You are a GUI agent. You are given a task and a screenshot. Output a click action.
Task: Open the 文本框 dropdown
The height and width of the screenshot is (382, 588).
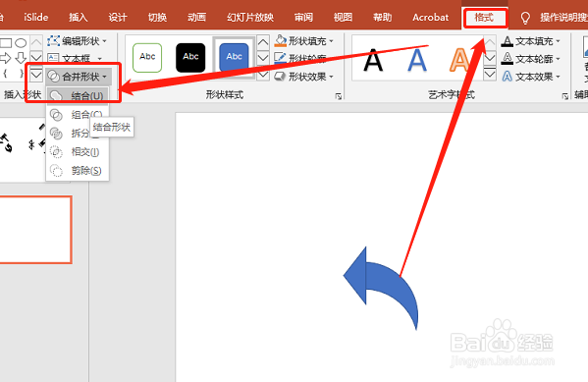75,58
